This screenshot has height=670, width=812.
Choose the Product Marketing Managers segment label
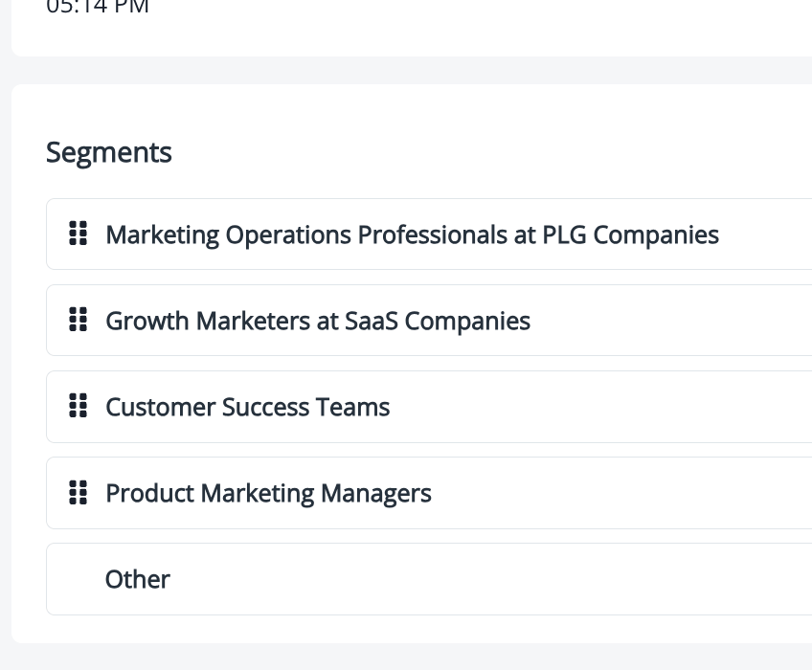pos(268,494)
